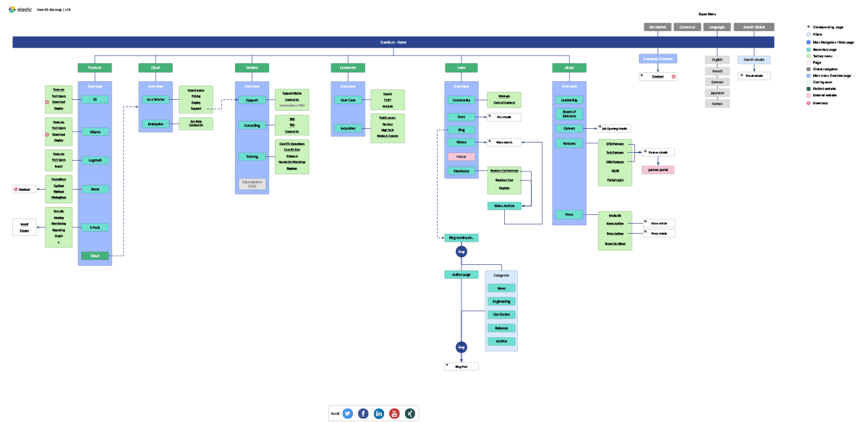Click the Kibana product node
Image resolution: width=868 pixels, height=422 pixels.
95,132
